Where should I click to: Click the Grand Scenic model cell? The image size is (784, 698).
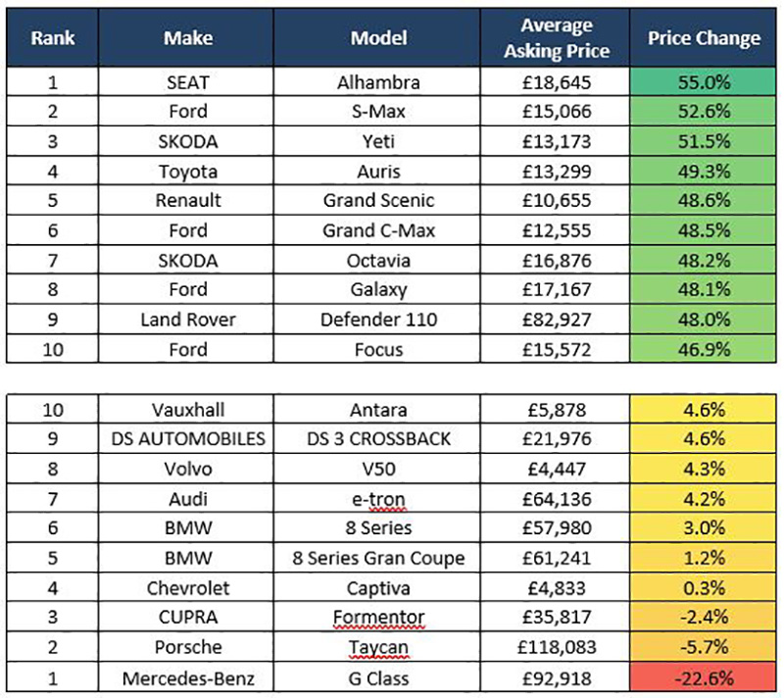pos(378,201)
